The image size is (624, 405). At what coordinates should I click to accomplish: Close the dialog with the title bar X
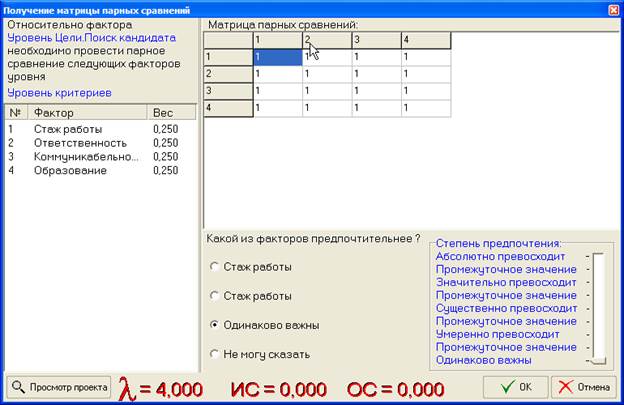[612, 8]
